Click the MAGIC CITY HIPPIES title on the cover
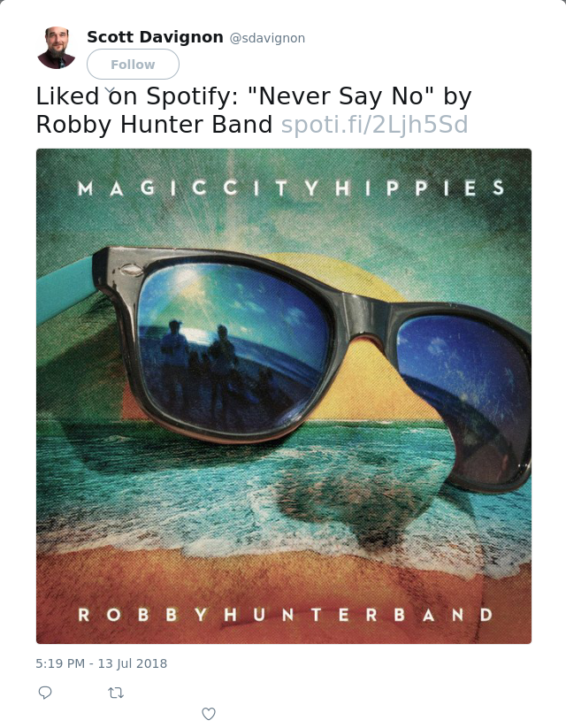This screenshot has height=728, width=566. coord(291,188)
